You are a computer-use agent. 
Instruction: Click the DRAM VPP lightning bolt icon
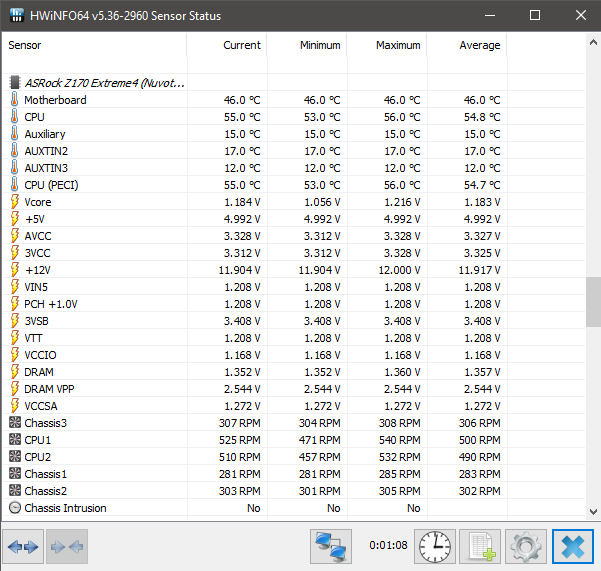click(15, 389)
